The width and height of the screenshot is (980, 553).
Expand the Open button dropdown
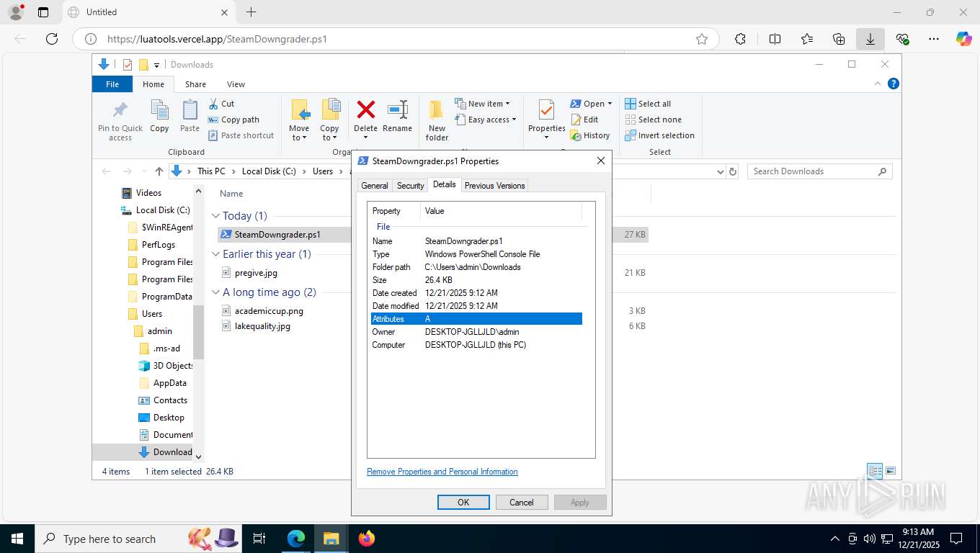click(x=610, y=104)
